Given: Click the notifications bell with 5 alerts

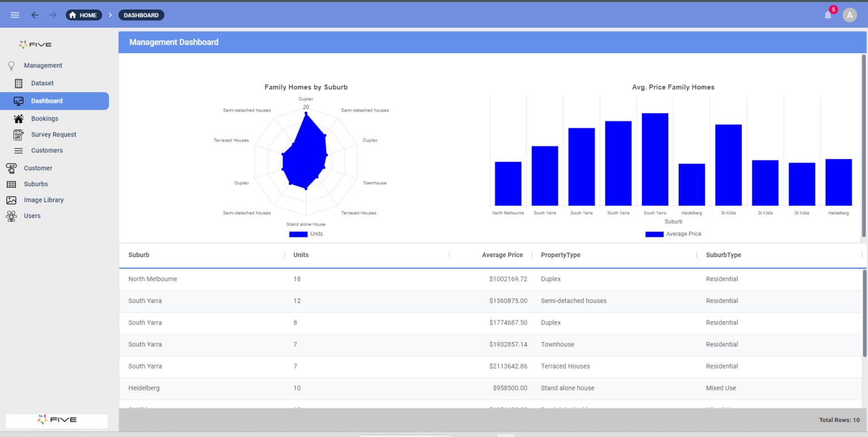Looking at the screenshot, I should tap(827, 15).
